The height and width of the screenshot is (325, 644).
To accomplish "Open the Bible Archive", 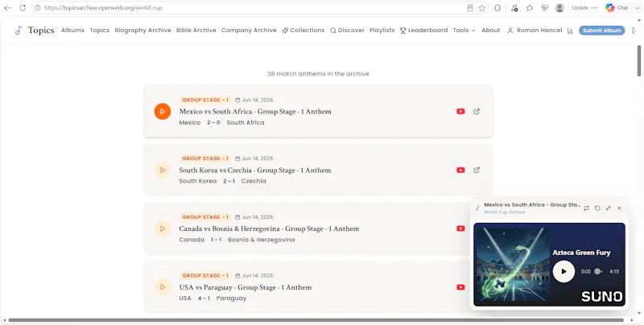I will [196, 31].
